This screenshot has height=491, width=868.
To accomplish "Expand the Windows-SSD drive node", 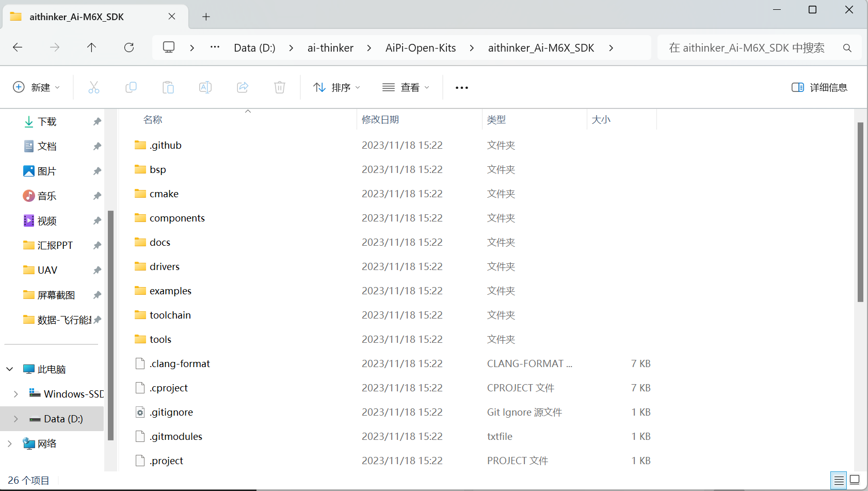I will tap(15, 394).
